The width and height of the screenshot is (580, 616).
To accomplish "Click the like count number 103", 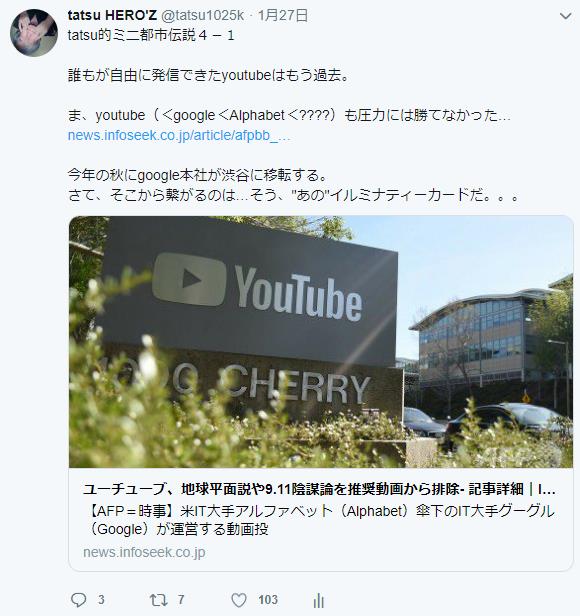I will [x=268, y=600].
